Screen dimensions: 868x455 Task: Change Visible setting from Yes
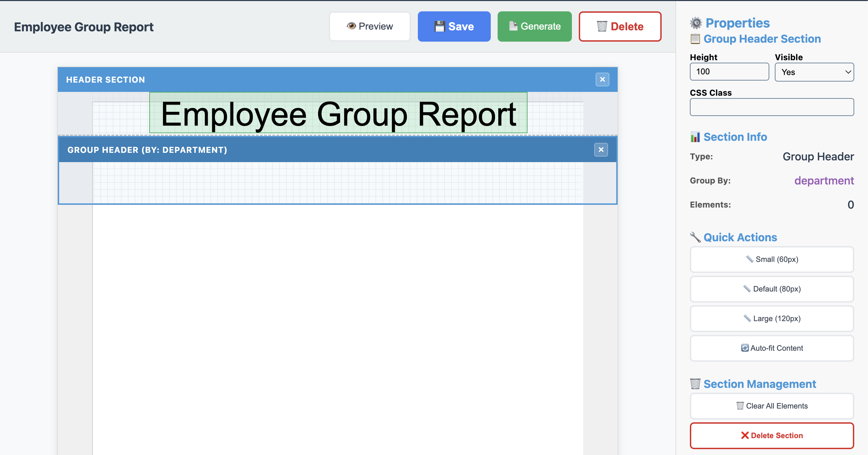coord(814,72)
